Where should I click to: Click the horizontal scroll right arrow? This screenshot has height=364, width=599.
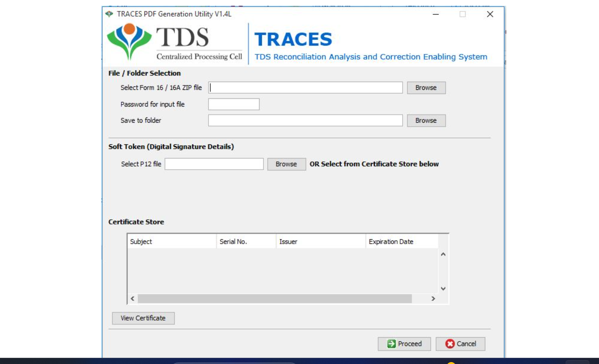pyautogui.click(x=433, y=299)
